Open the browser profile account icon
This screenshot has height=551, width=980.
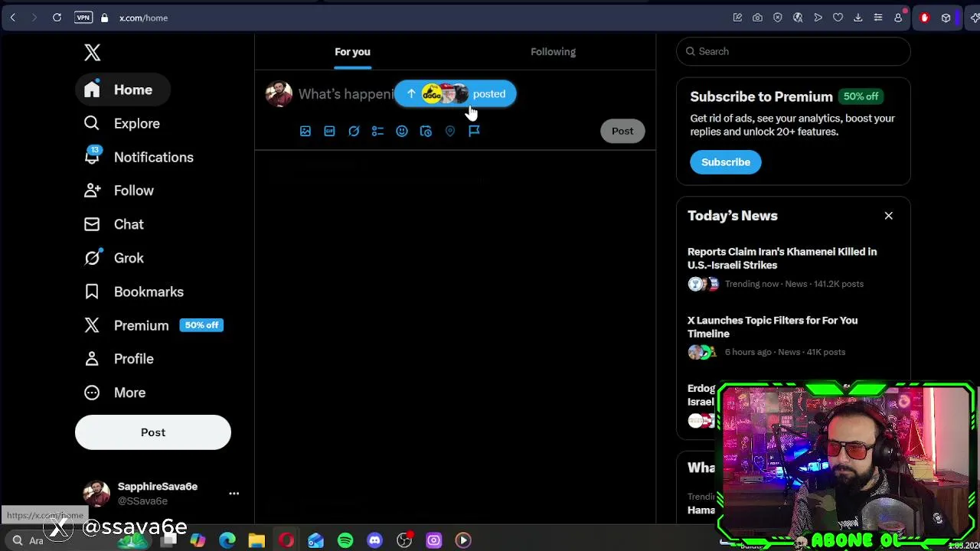(x=898, y=18)
